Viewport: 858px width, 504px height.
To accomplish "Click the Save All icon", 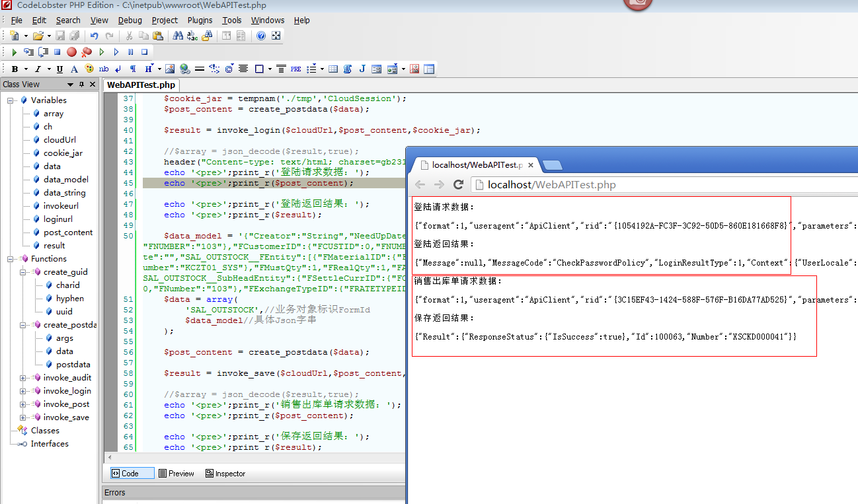I will pos(75,36).
